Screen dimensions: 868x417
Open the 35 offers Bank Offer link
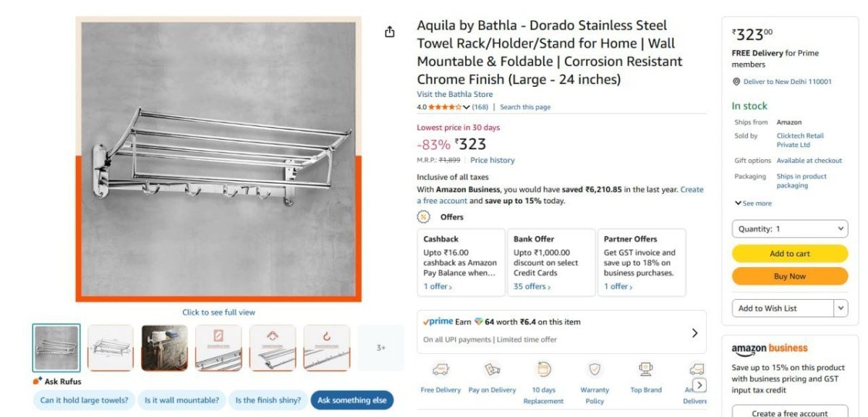532,287
